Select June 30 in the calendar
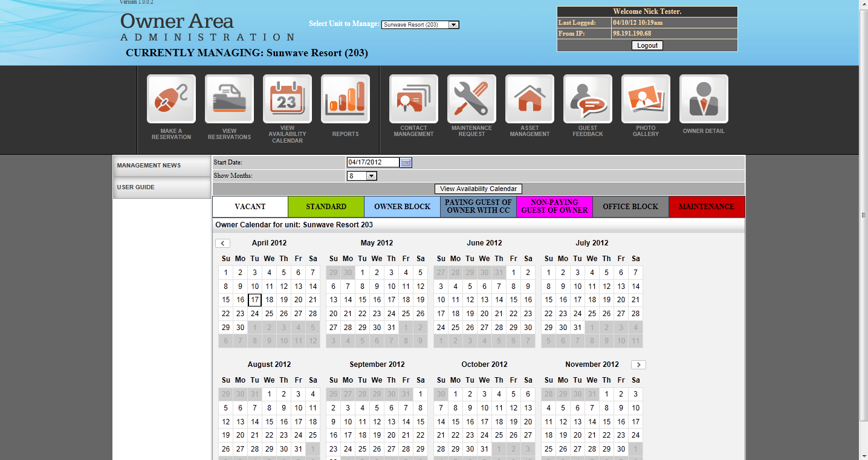The width and height of the screenshot is (868, 460). 528,328
